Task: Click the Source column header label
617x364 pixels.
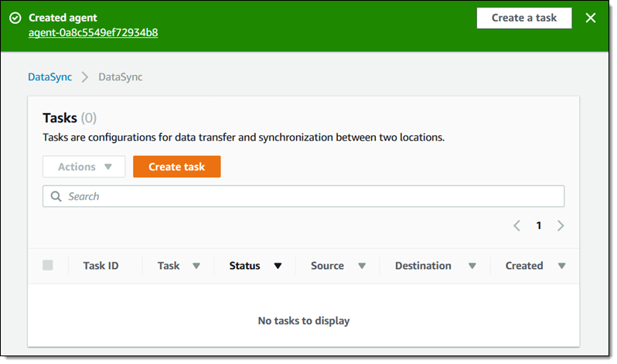Action: (327, 266)
